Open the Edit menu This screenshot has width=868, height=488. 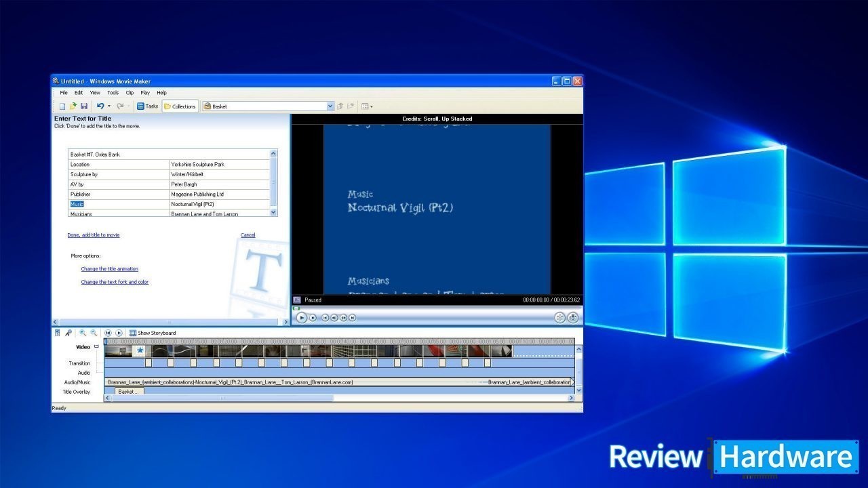click(x=79, y=93)
